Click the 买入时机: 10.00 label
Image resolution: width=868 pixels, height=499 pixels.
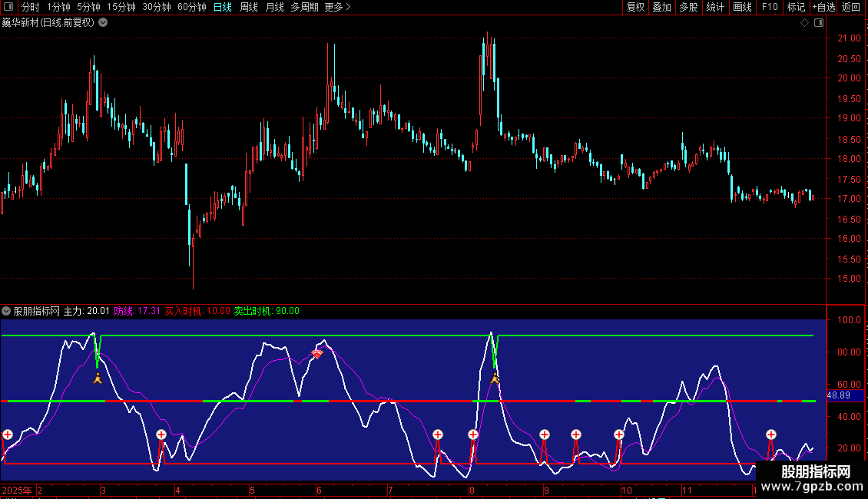[x=197, y=311]
